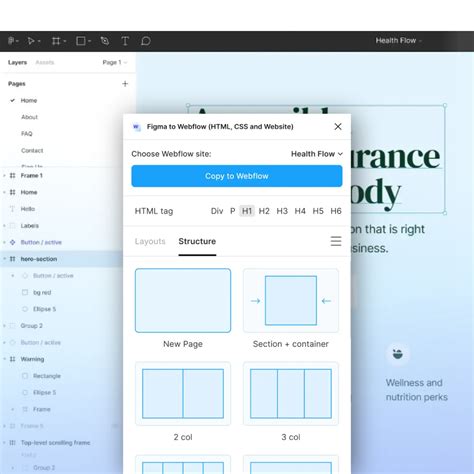Select the Pen tool
This screenshot has width=474, height=474.
point(105,41)
